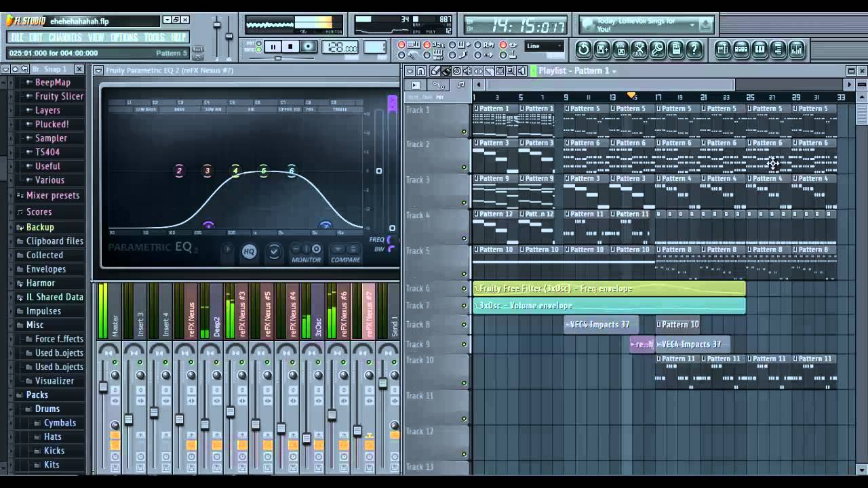
Task: Open the step sequencer view icon
Action: [x=741, y=49]
